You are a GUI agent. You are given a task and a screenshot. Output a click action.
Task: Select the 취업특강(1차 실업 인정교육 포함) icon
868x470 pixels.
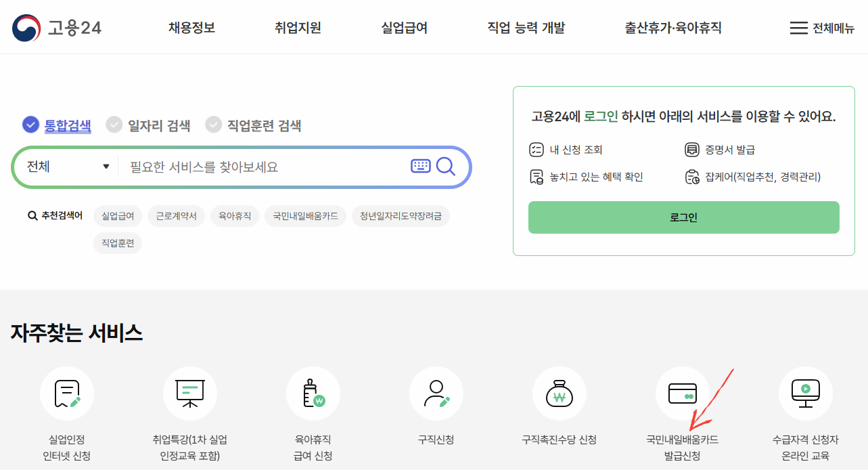190,393
